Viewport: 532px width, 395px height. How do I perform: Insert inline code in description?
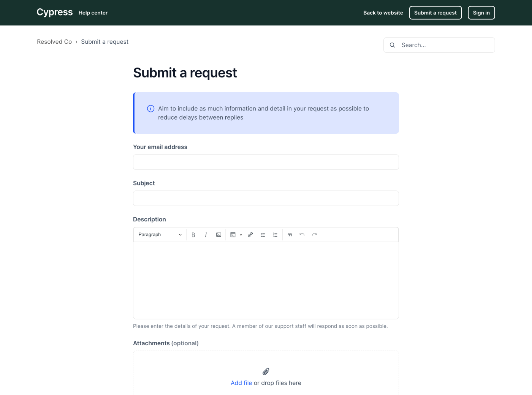coord(218,235)
